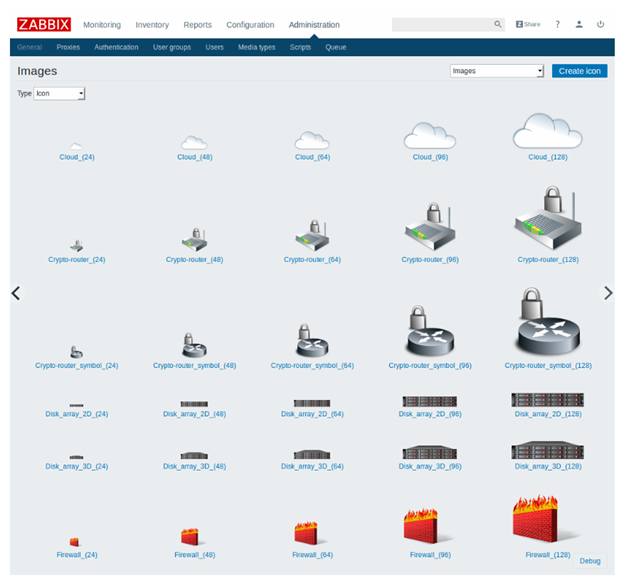The height and width of the screenshot is (585, 624).
Task: Switch to the Users submenu tab
Action: pos(214,47)
